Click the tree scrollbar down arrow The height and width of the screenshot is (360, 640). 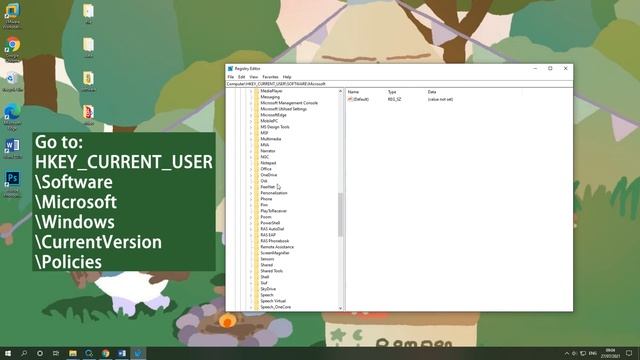[340, 308]
